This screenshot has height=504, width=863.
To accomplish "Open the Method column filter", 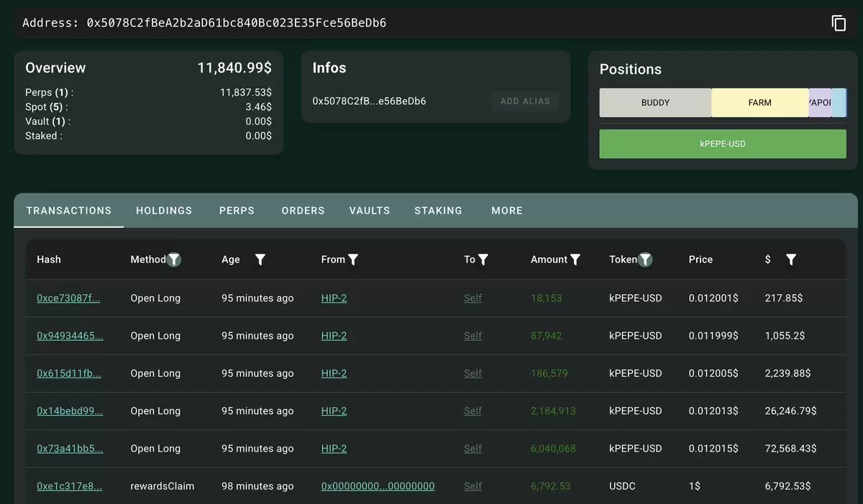I will click(x=174, y=260).
